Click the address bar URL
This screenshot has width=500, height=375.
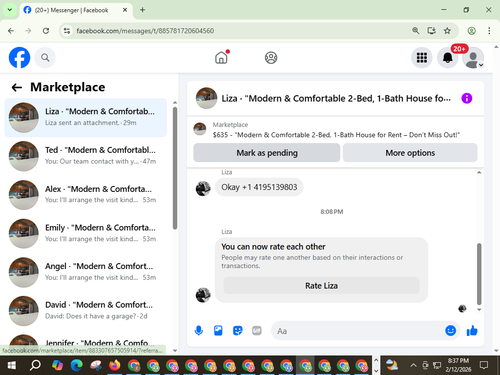click(145, 31)
